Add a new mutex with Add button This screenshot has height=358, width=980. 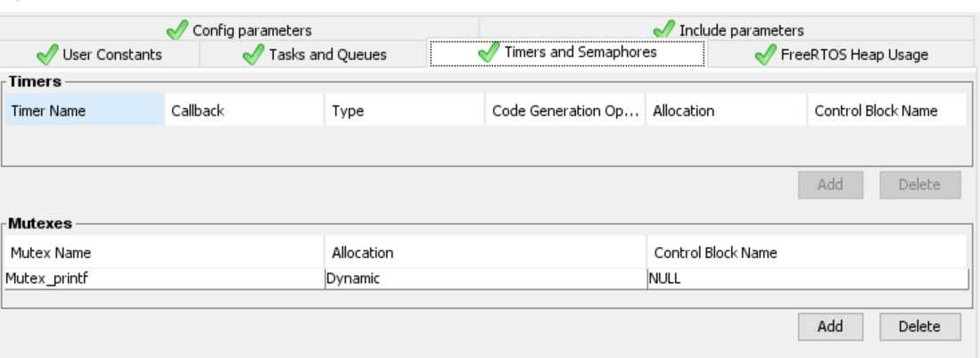tap(829, 327)
